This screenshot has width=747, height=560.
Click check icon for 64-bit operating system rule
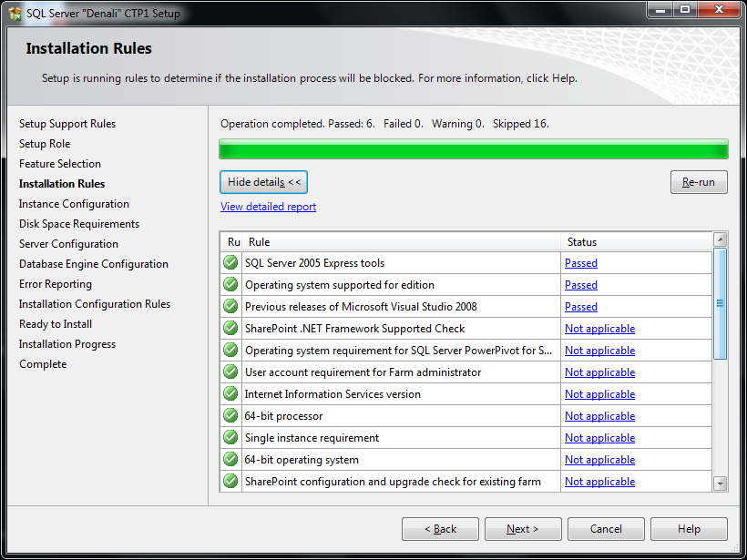(230, 460)
